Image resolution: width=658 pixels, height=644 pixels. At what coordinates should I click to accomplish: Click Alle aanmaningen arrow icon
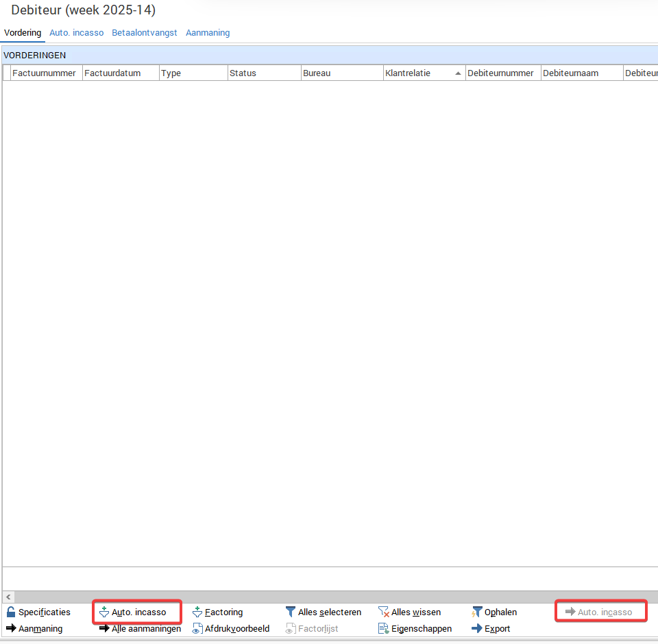(x=104, y=628)
